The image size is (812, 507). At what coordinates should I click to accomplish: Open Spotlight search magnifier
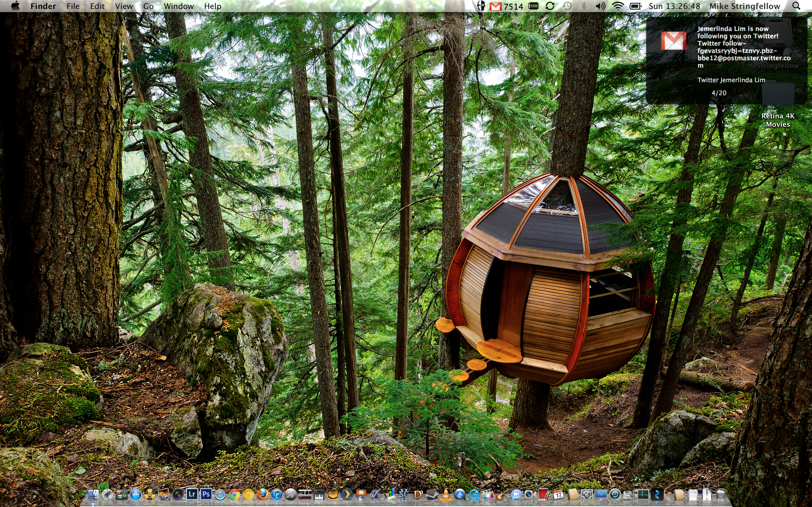796,6
